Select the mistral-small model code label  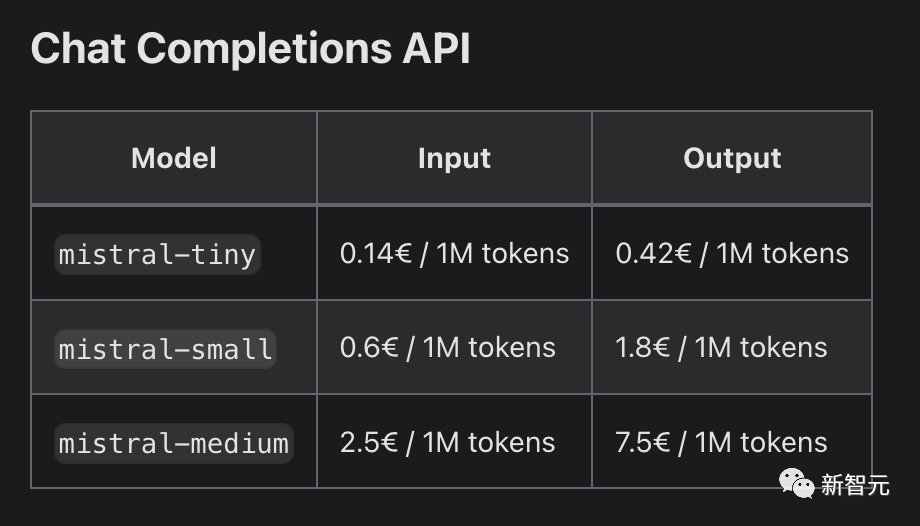(x=165, y=349)
